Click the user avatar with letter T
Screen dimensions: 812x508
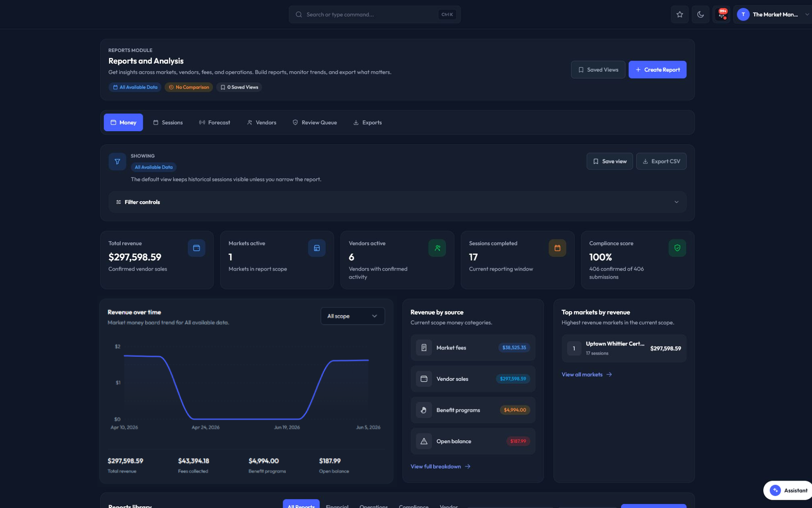pyautogui.click(x=743, y=15)
